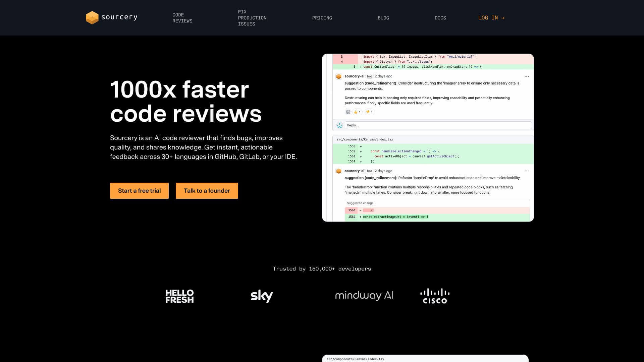Select the Sky company logo
Viewport: 644px width, 362px height.
coord(261,296)
